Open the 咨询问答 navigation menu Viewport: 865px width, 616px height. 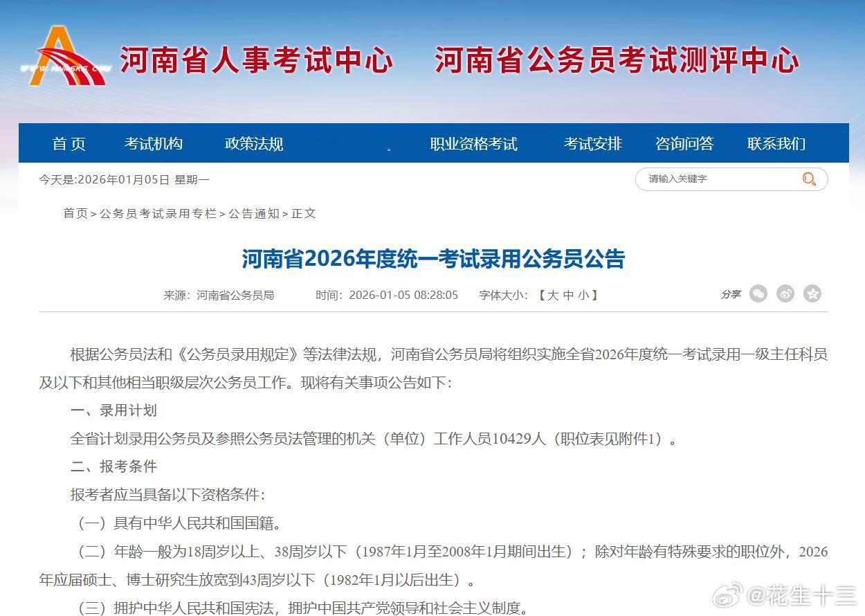pyautogui.click(x=684, y=143)
